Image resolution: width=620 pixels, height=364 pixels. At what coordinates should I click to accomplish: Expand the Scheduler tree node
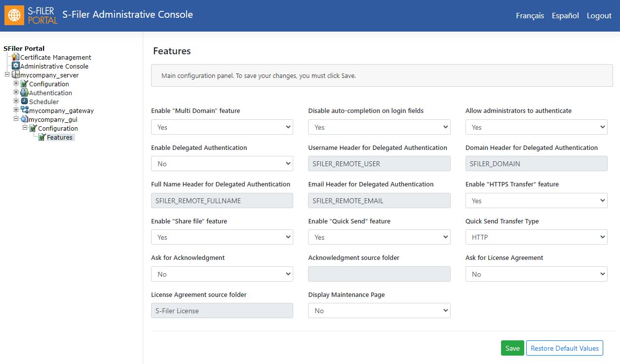(x=16, y=102)
